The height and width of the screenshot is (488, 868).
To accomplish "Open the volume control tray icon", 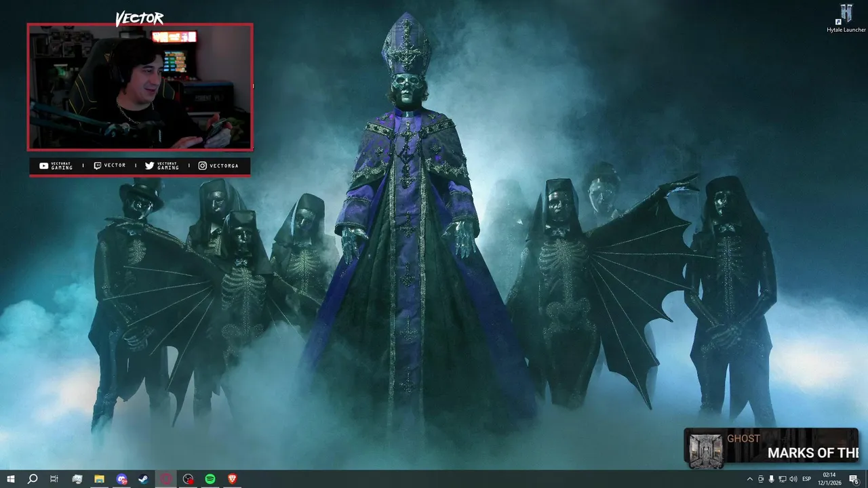I will pos(793,479).
